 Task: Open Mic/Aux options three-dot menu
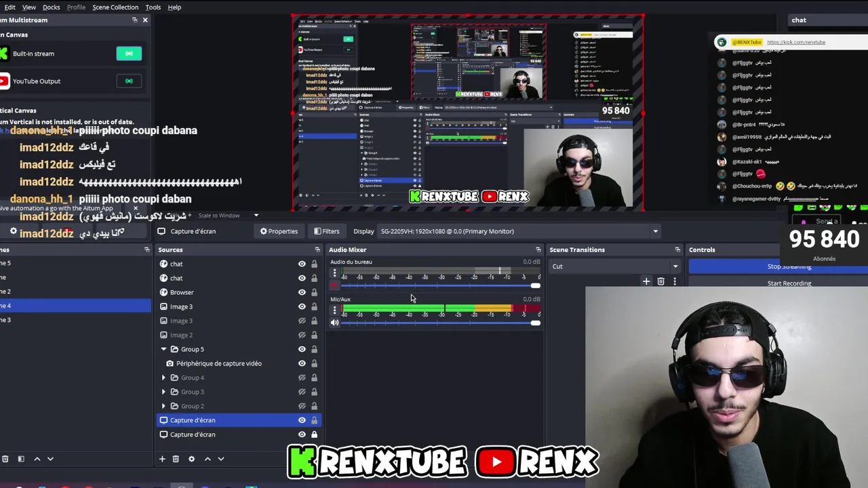click(x=334, y=310)
